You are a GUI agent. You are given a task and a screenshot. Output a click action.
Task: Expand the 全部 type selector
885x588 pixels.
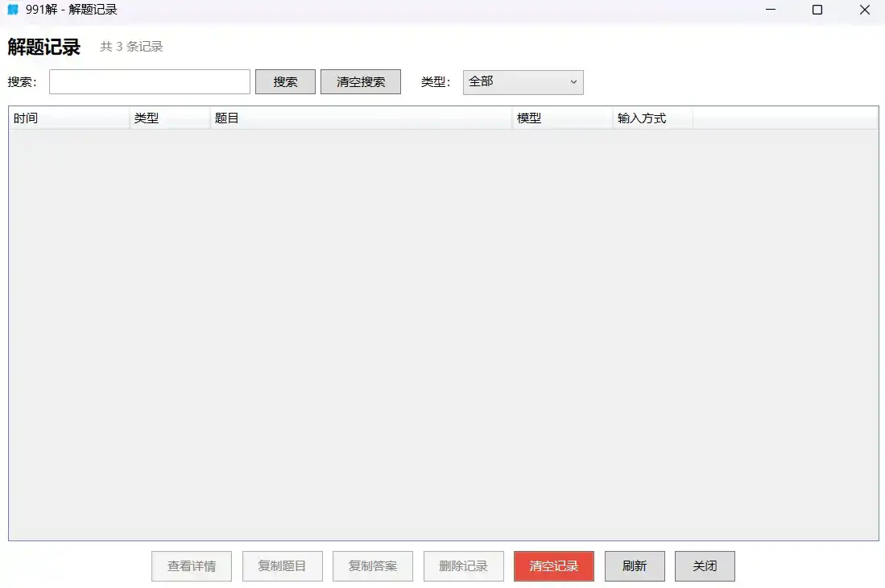523,82
